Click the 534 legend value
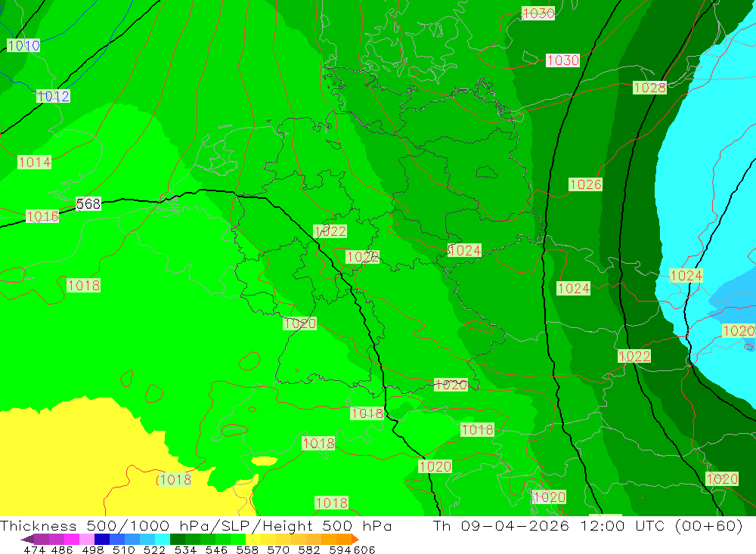The image size is (756, 554). pyautogui.click(x=185, y=549)
